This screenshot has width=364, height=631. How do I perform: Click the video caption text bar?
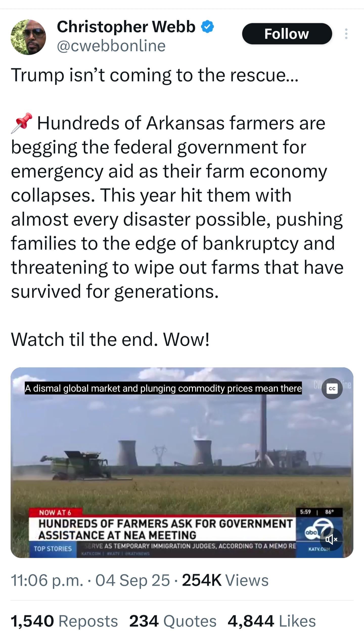(163, 389)
